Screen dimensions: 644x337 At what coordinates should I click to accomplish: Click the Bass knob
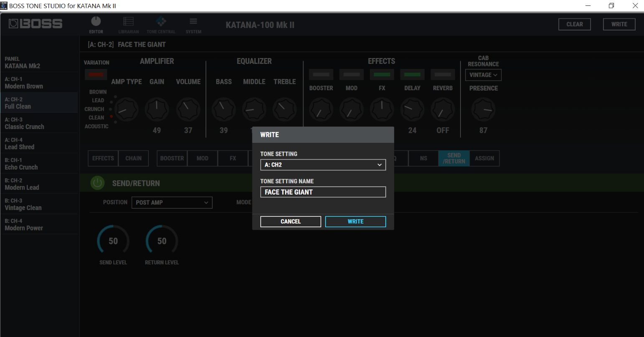coord(224,109)
